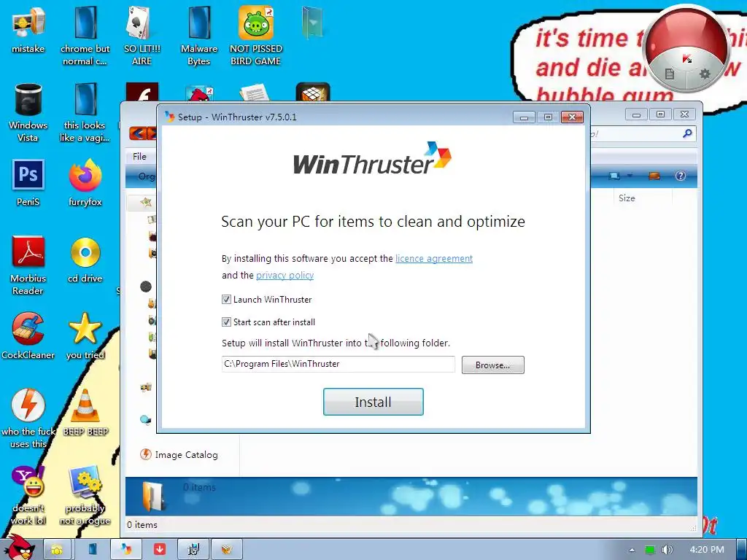
Task: Click the WinThruster setup taskbar button
Action: click(126, 549)
